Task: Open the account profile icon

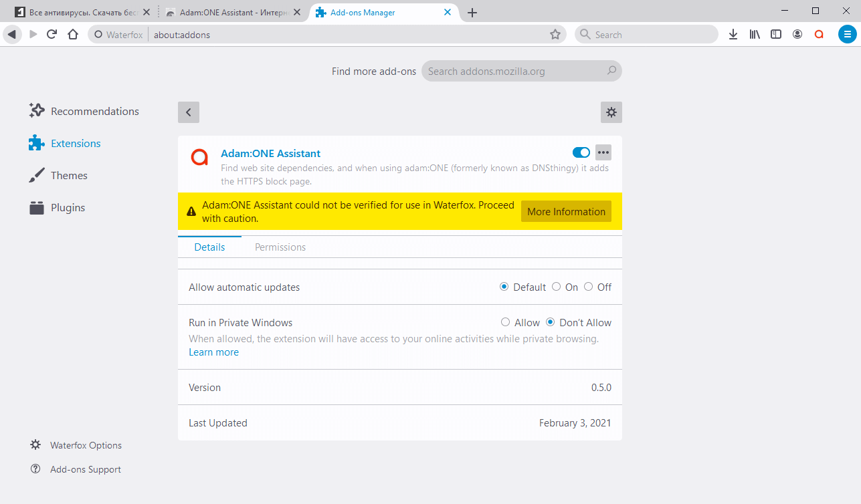Action: pos(797,34)
